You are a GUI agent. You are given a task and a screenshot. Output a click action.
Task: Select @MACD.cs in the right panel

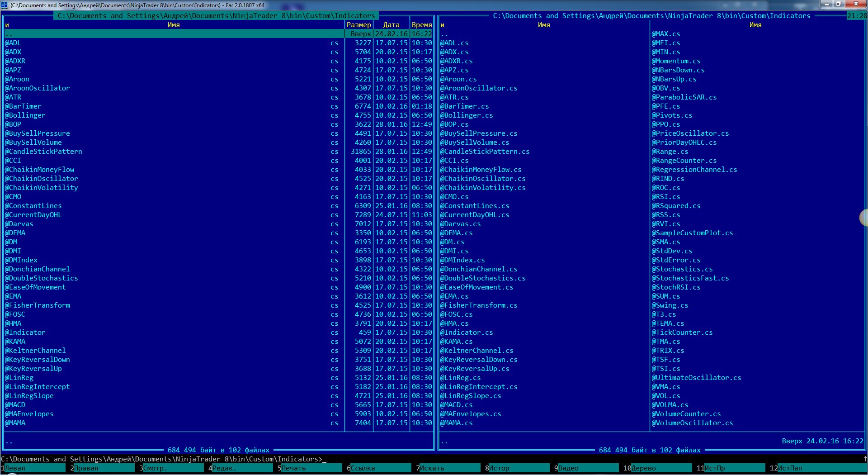[x=457, y=405]
